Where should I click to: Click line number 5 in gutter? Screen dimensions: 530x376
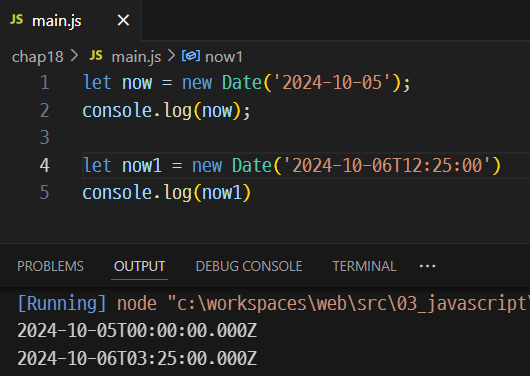tap(45, 192)
